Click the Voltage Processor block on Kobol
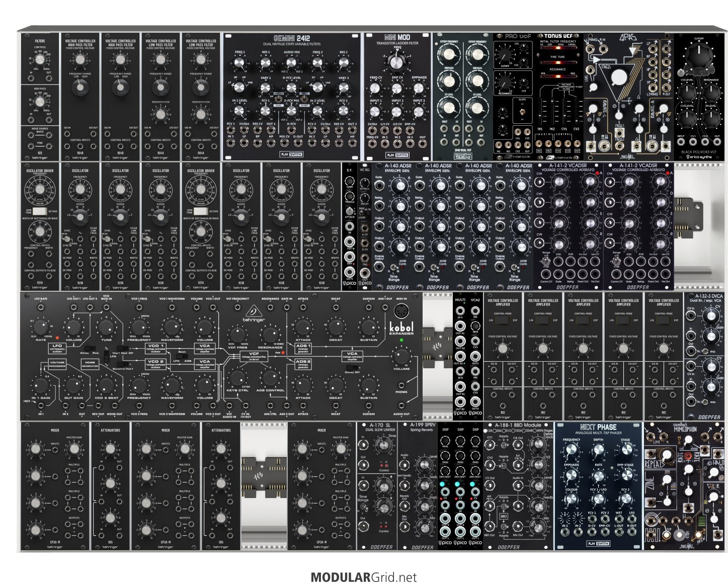The width and height of the screenshot is (728, 588). point(57,364)
